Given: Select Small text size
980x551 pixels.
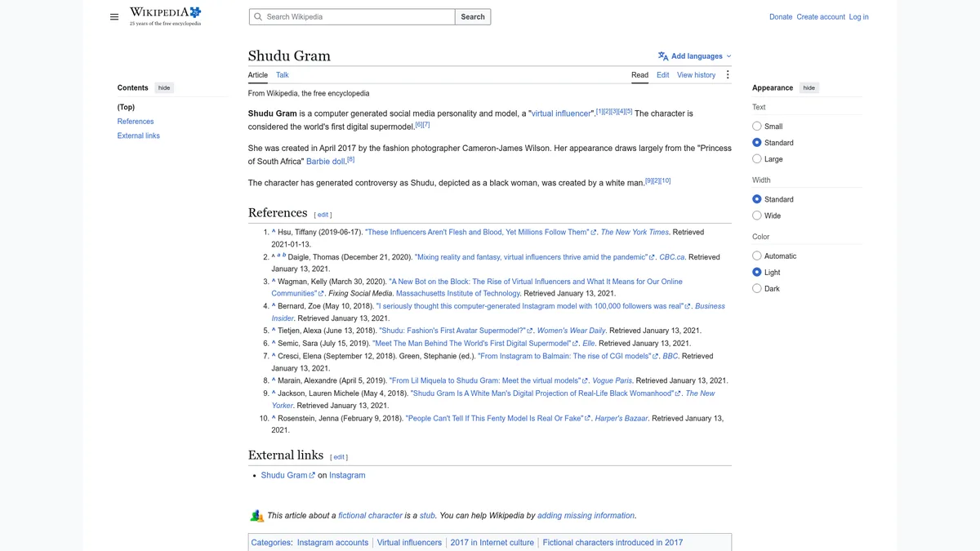Looking at the screenshot, I should 757,127.
